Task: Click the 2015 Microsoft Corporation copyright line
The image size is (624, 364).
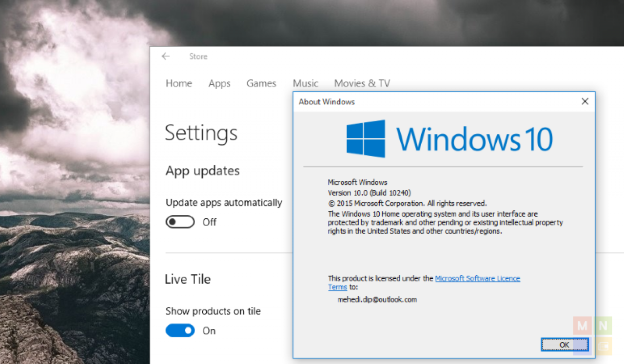Action: pyautogui.click(x=408, y=203)
